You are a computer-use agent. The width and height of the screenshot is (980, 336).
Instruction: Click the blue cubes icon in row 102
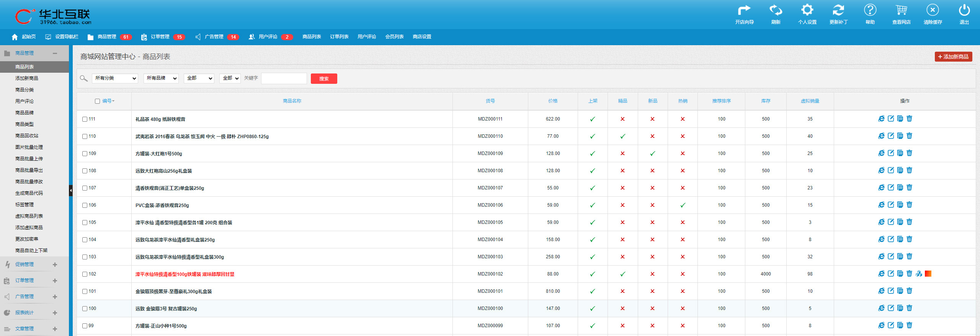click(919, 274)
